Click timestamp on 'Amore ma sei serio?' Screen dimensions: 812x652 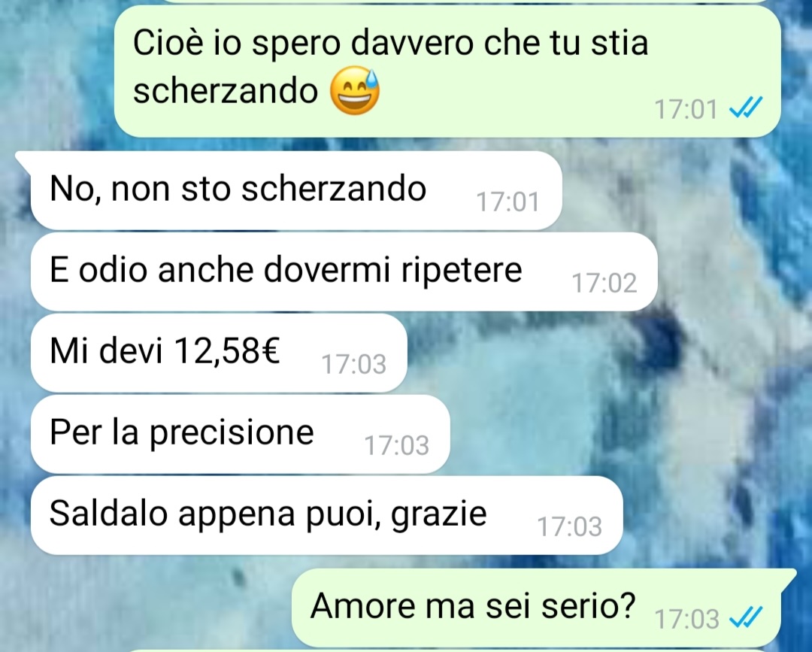tap(686, 619)
